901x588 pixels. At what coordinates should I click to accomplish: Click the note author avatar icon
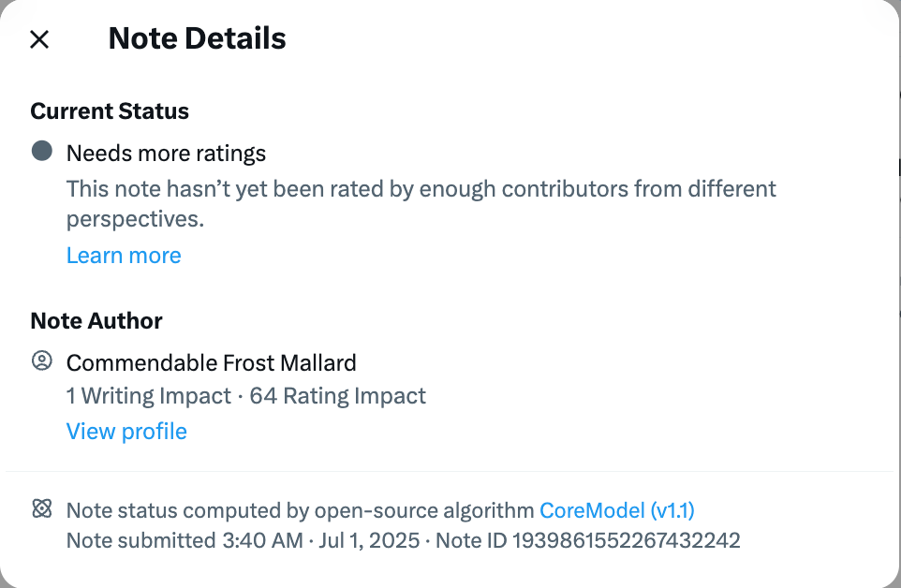[x=42, y=361]
